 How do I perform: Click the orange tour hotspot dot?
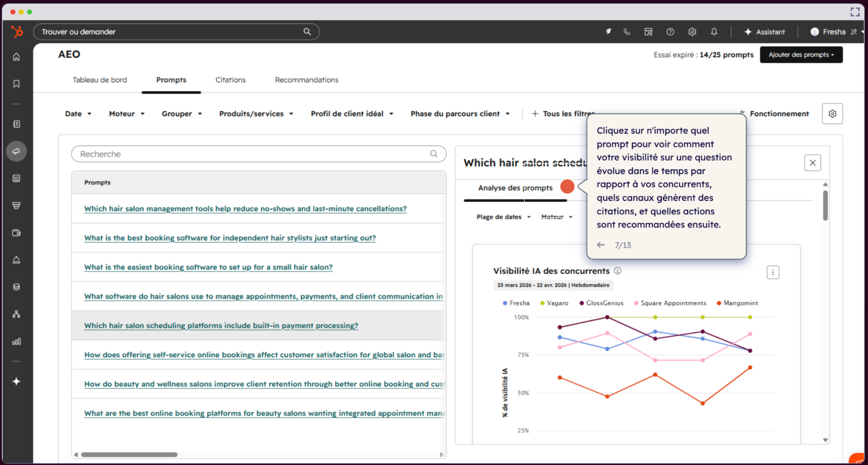567,186
